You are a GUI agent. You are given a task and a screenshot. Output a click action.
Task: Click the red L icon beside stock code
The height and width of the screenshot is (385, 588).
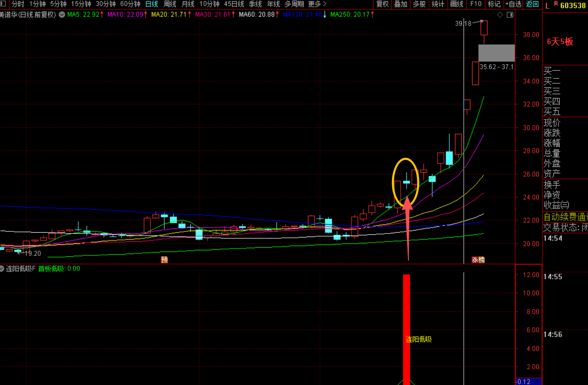point(547,6)
